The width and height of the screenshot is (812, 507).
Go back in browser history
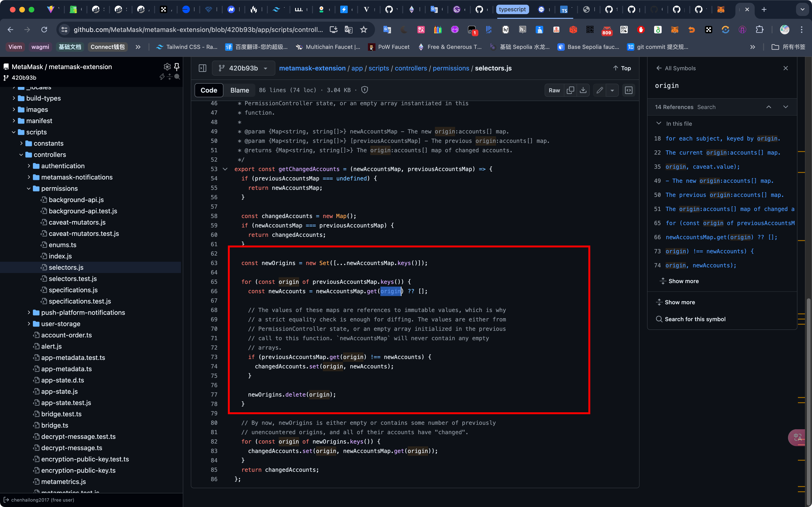point(10,30)
